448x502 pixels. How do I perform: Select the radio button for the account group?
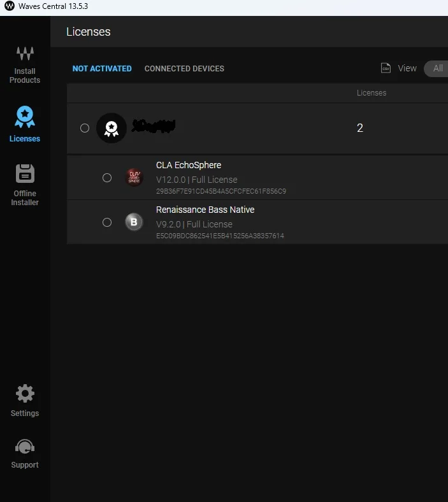85,128
